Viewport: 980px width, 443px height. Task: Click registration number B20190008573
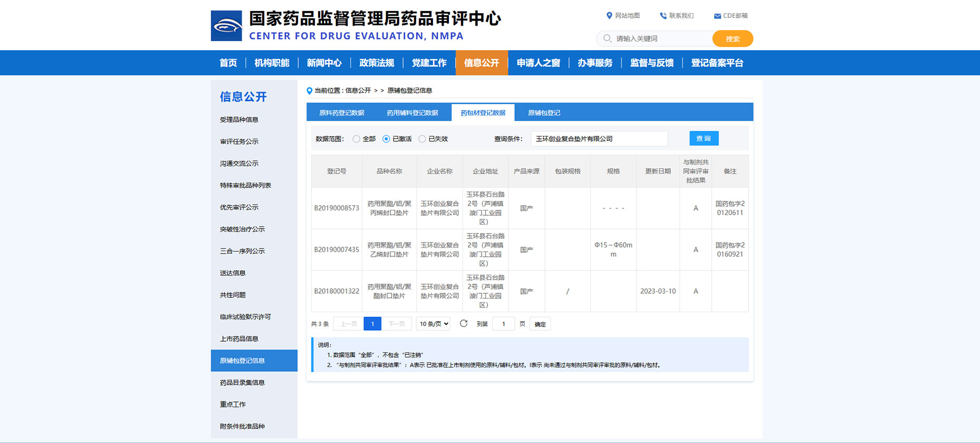337,208
